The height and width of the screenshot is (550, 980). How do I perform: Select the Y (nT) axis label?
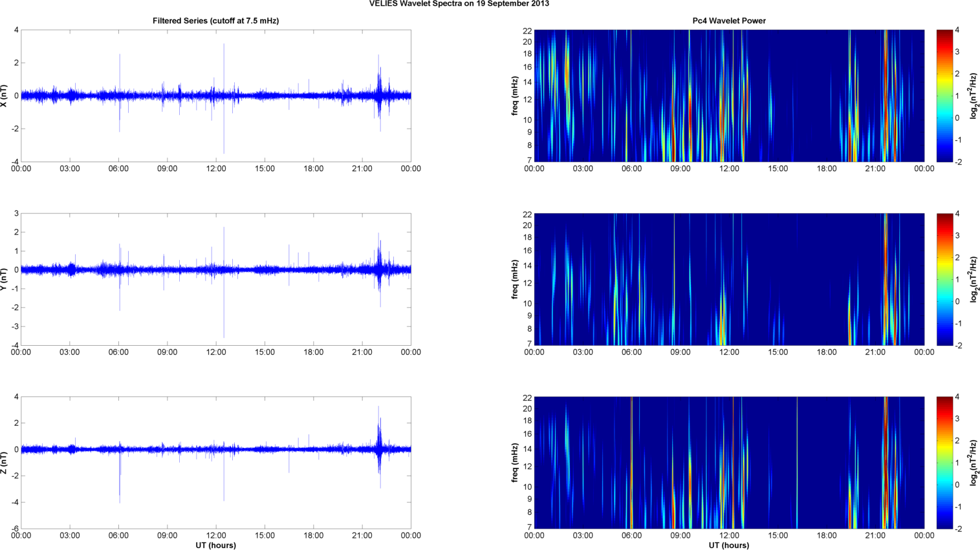(5, 279)
